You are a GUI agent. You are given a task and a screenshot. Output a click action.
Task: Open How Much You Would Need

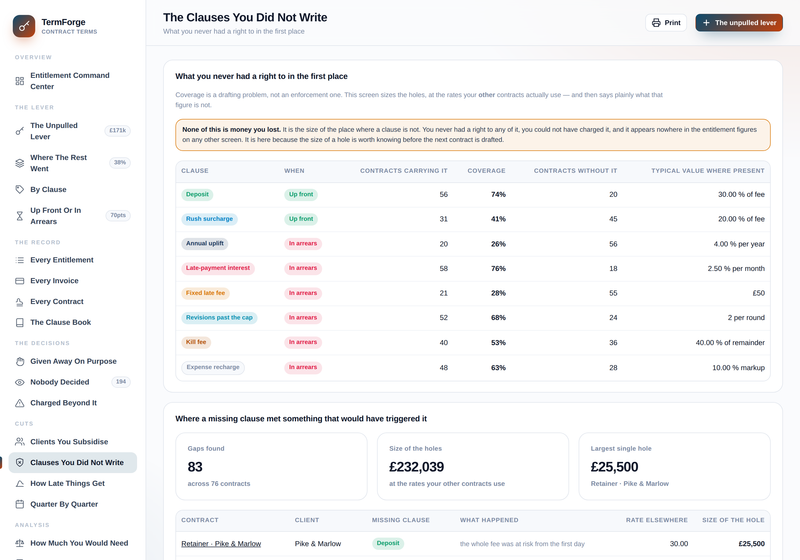[72, 544]
